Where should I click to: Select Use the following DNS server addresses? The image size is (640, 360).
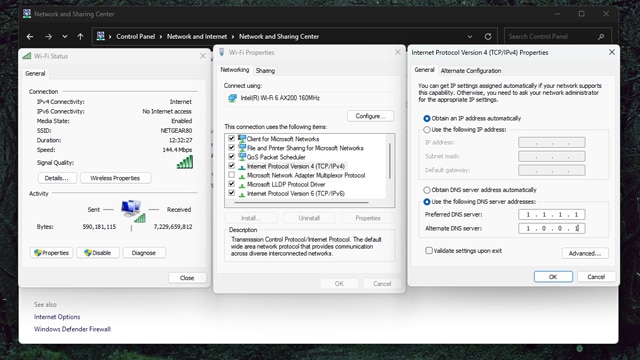(x=427, y=202)
